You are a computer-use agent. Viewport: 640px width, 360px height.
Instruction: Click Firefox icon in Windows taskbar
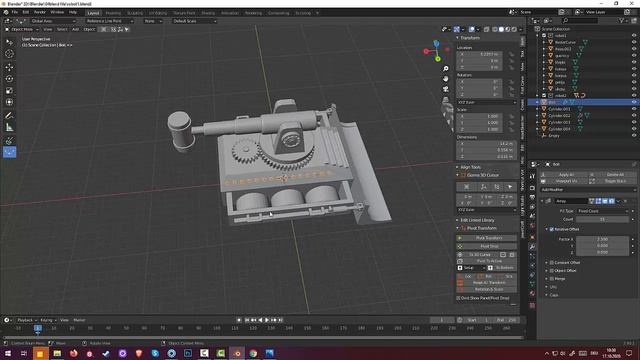[x=73, y=353]
